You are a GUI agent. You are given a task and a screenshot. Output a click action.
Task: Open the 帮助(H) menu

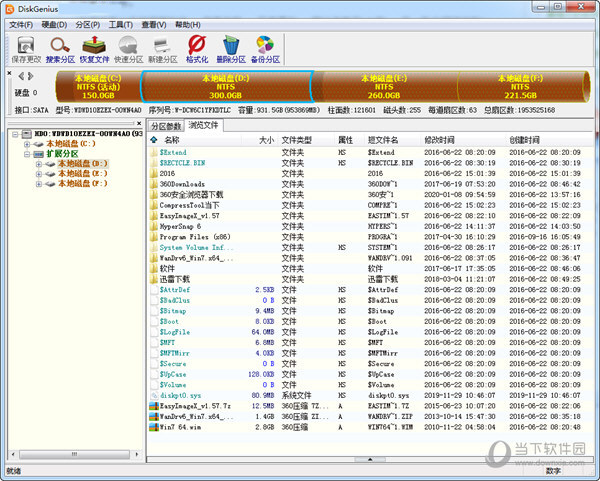coord(188,25)
